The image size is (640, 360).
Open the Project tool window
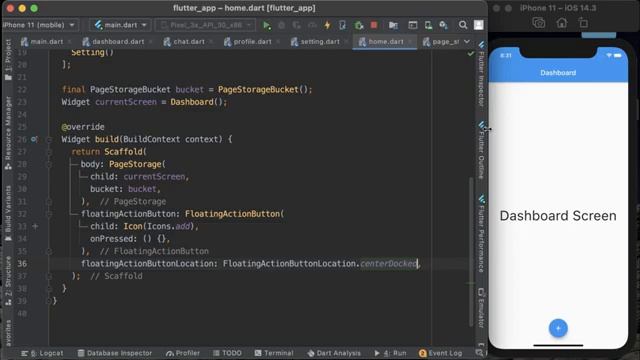pos(8,60)
